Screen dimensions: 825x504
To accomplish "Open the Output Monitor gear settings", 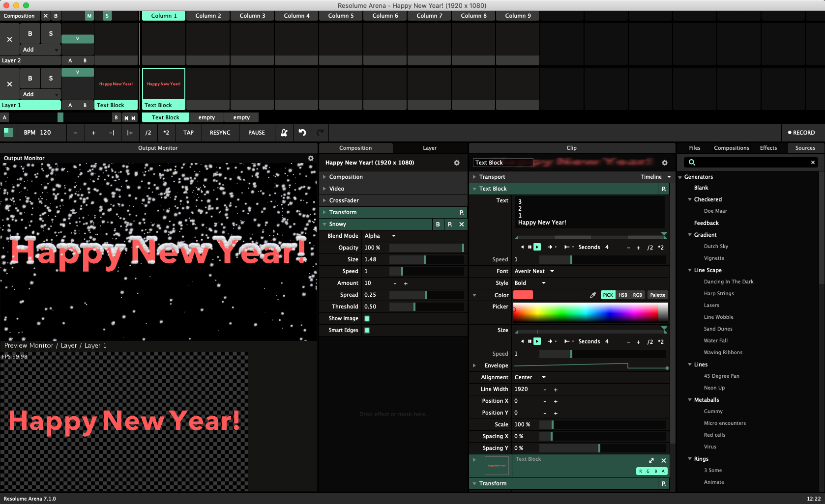I will pos(310,158).
